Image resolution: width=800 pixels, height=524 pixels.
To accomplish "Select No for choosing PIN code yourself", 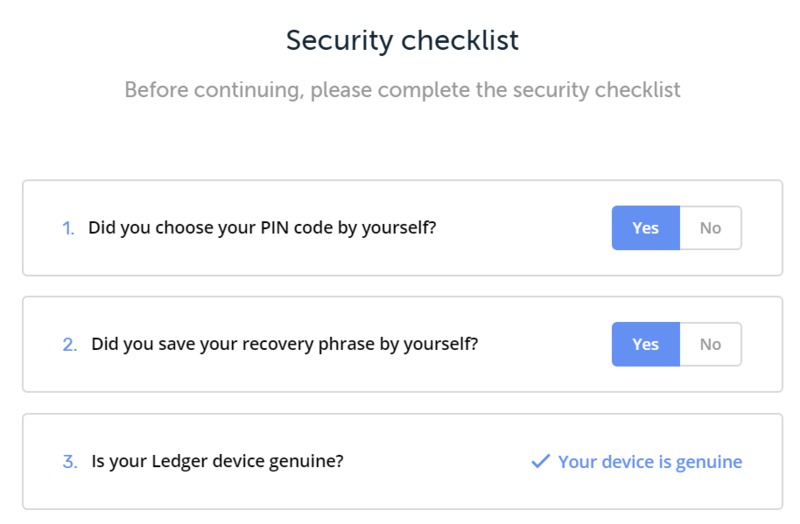I will coord(710,228).
